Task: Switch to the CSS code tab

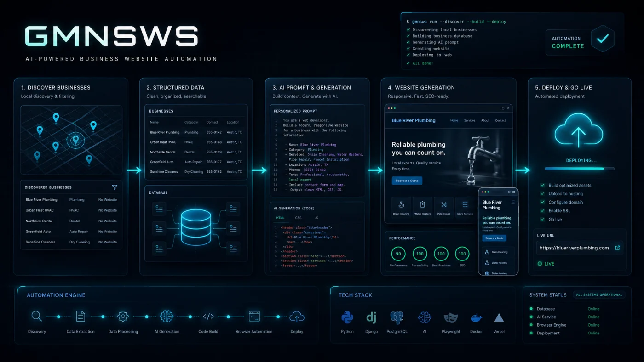Action: point(298,218)
